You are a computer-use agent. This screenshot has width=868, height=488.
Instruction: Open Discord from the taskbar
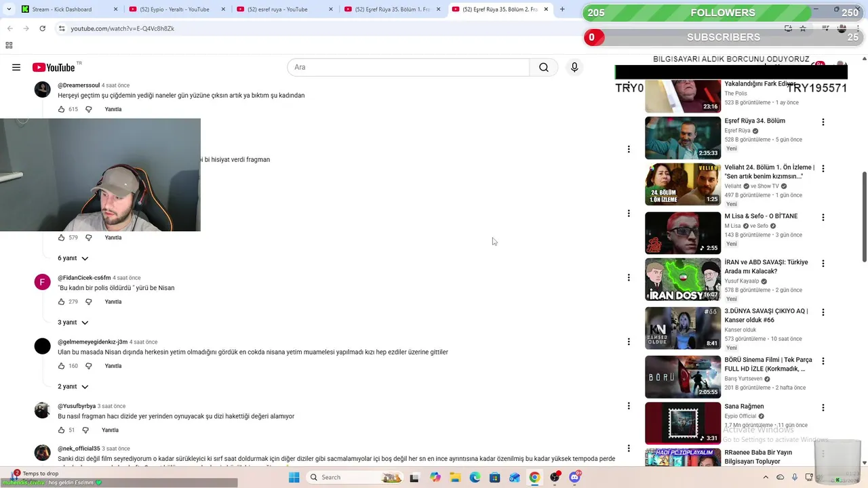click(x=575, y=477)
